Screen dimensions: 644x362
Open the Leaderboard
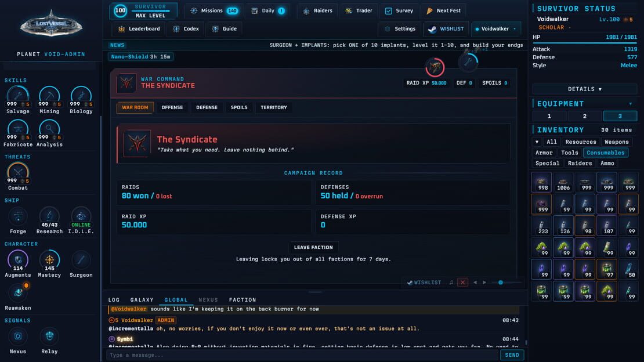click(139, 29)
